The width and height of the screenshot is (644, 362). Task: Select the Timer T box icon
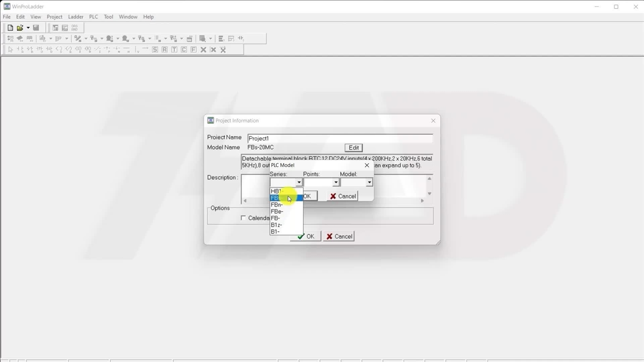coord(174,49)
